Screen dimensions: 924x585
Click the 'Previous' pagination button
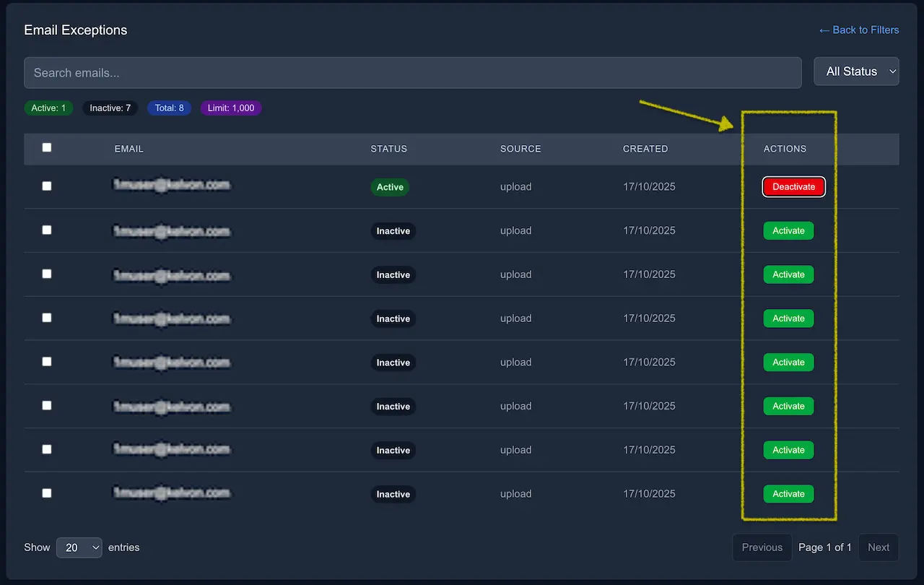point(762,547)
